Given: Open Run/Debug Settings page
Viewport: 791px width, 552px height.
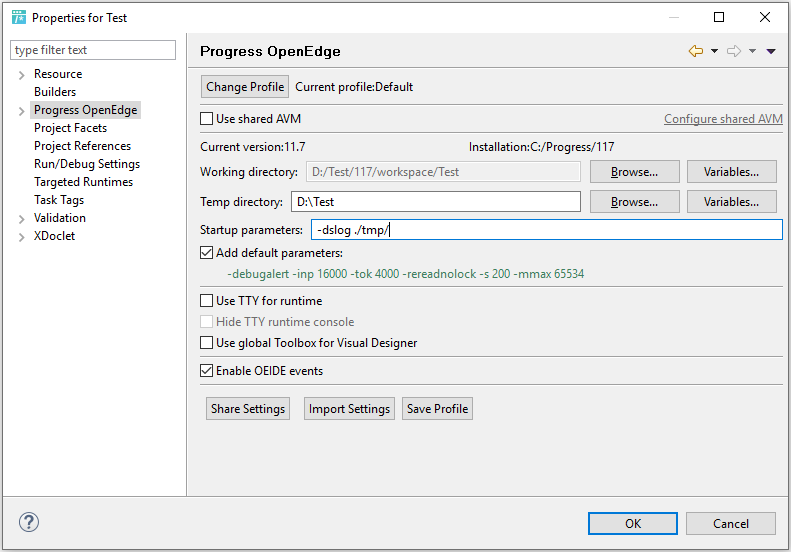Looking at the screenshot, I should [x=87, y=164].
